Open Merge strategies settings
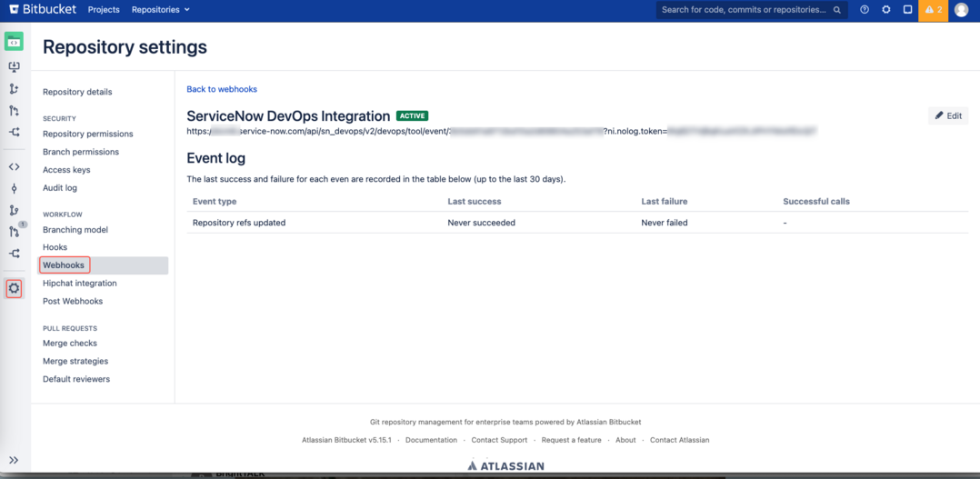Viewport: 980px width, 479px height. 75,361
